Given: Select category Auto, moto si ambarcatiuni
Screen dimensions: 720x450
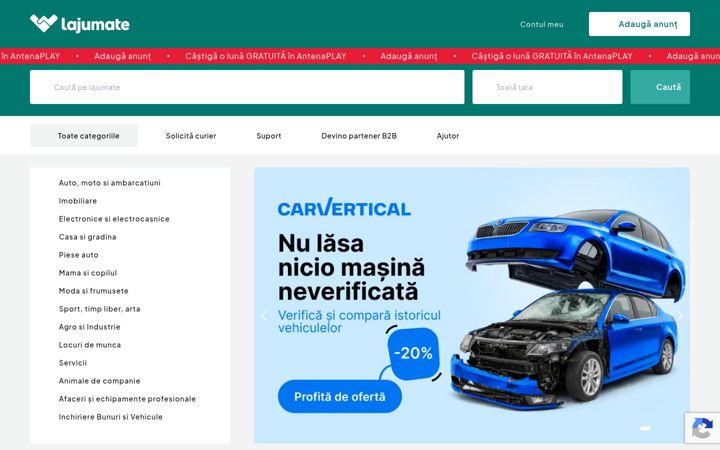Looking at the screenshot, I should pyautogui.click(x=109, y=183).
